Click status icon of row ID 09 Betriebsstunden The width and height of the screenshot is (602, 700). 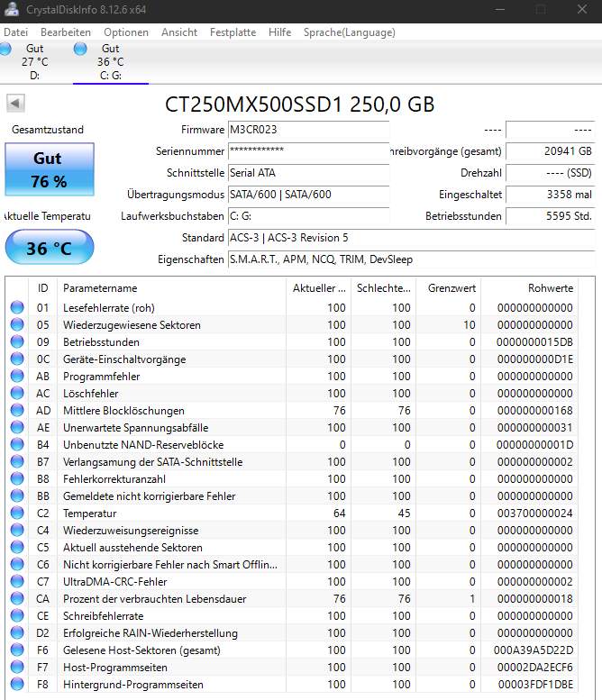17,341
